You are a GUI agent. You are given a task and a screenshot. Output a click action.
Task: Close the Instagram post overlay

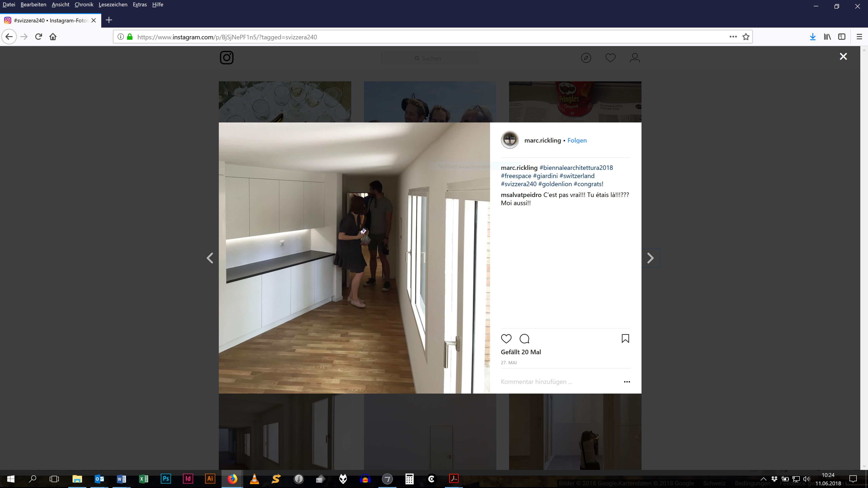click(843, 56)
